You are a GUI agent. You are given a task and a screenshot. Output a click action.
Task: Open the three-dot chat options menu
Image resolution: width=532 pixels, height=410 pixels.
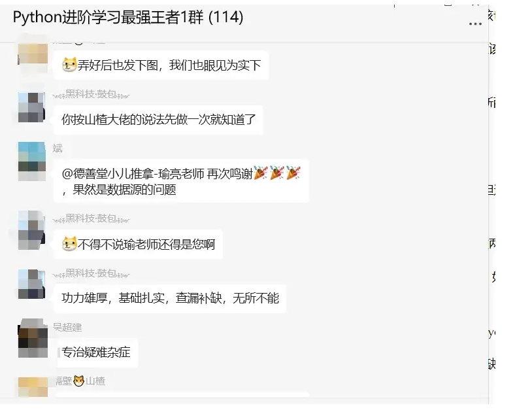(x=475, y=24)
